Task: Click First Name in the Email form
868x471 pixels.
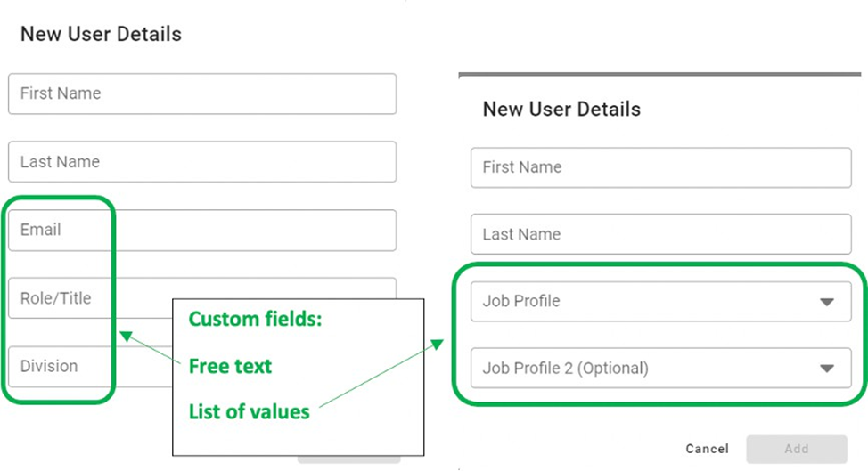Action: [202, 93]
